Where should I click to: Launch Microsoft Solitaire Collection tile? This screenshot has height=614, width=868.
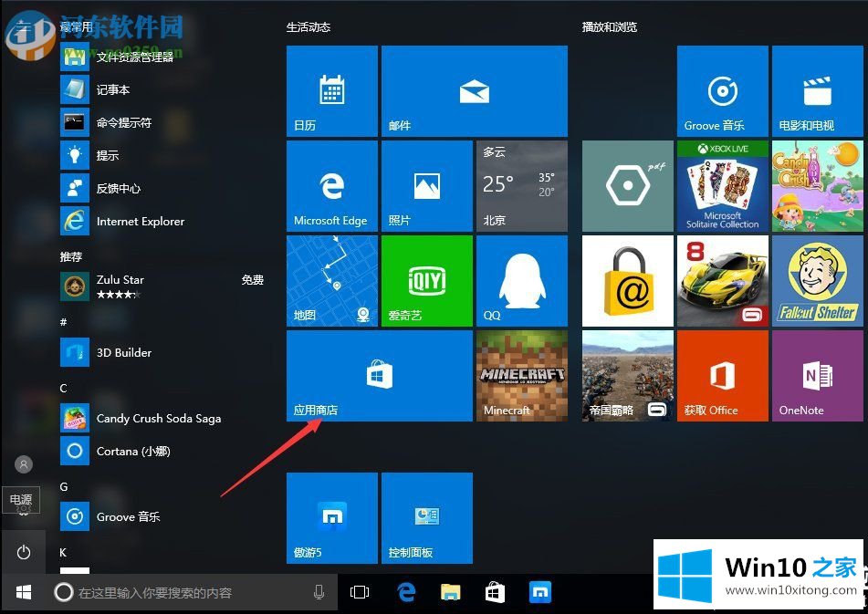click(x=722, y=186)
